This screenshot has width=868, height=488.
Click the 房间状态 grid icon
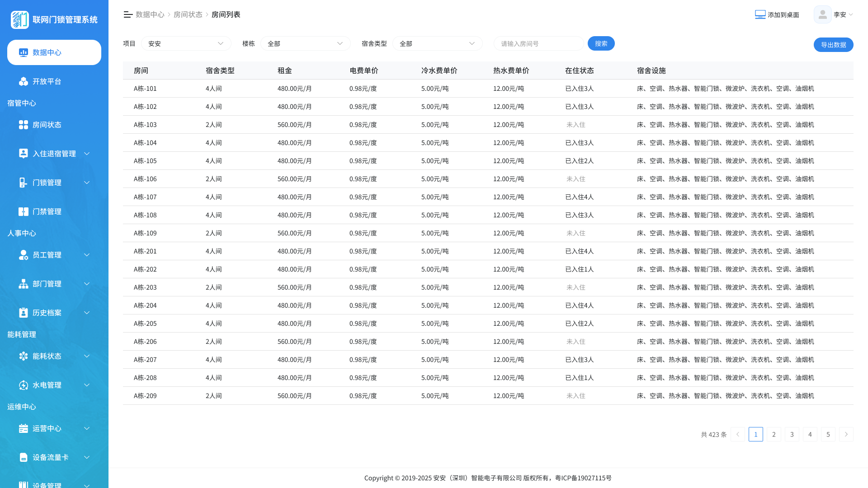point(24,125)
